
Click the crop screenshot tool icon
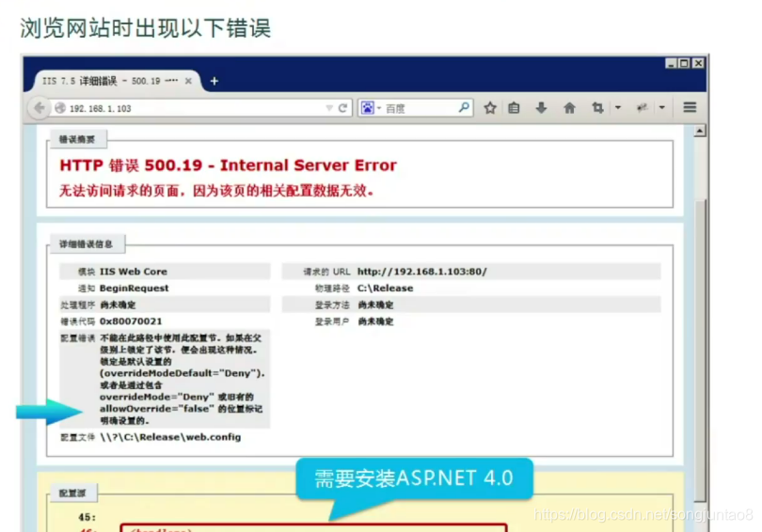click(597, 108)
